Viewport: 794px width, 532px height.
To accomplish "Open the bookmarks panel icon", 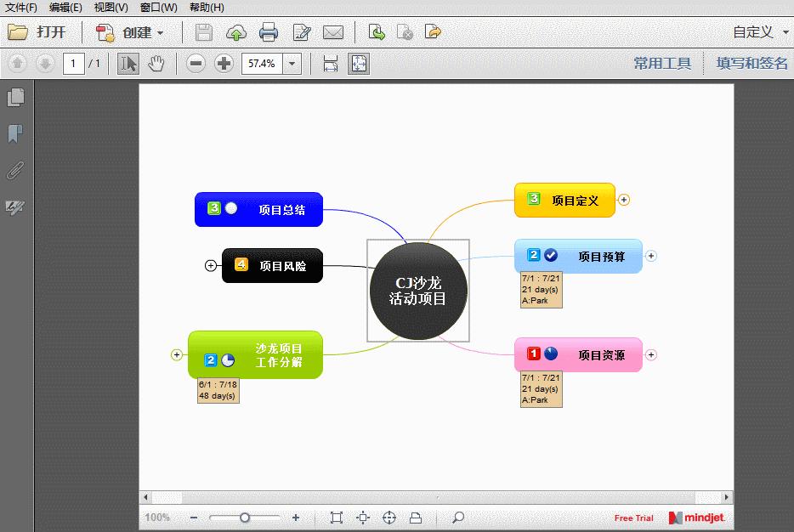I will click(14, 134).
